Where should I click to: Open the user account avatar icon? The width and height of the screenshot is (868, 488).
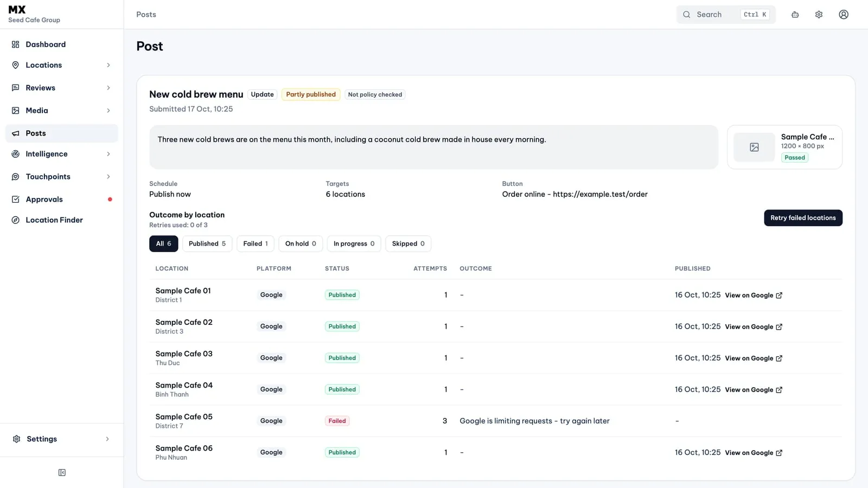click(844, 15)
